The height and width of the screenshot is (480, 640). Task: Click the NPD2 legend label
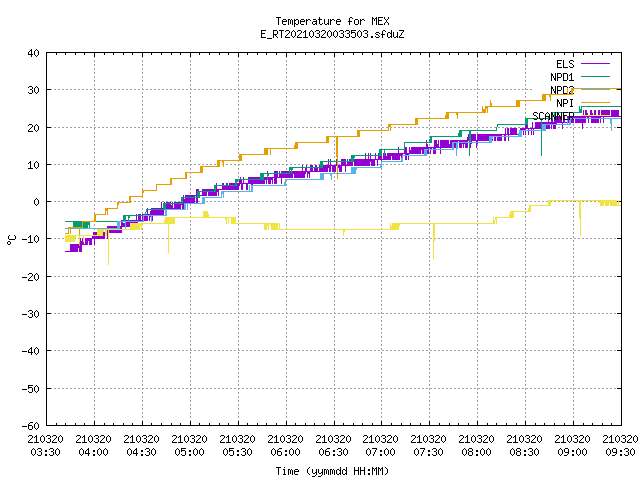point(562,90)
